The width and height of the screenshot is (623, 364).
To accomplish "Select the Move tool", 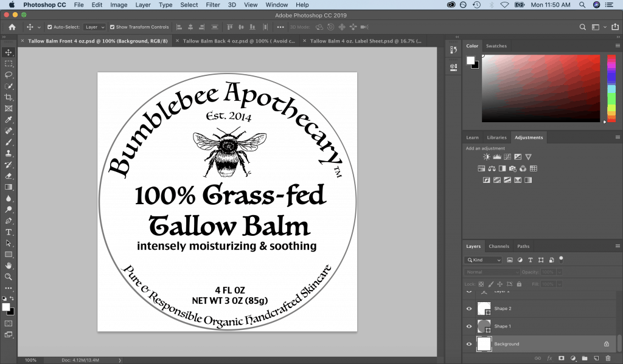I will click(x=8, y=52).
